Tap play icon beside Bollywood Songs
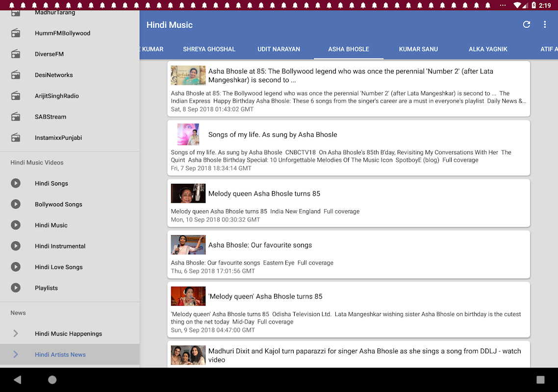This screenshot has height=392, width=558. (16, 204)
